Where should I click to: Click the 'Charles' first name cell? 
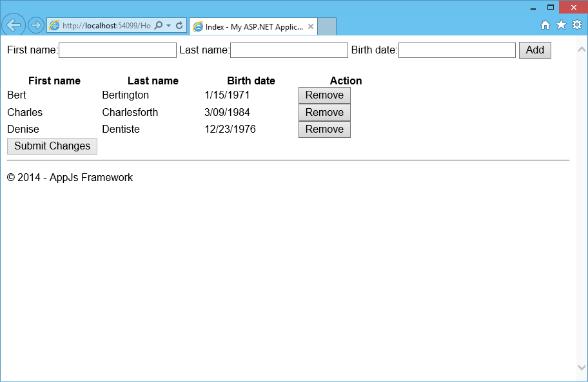[x=24, y=112]
